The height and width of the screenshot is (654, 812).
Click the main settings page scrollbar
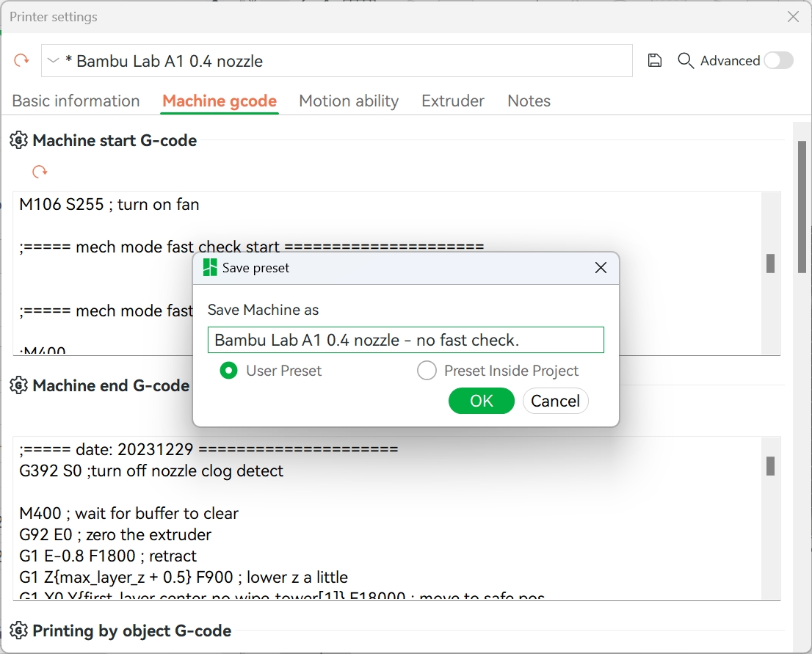click(804, 207)
